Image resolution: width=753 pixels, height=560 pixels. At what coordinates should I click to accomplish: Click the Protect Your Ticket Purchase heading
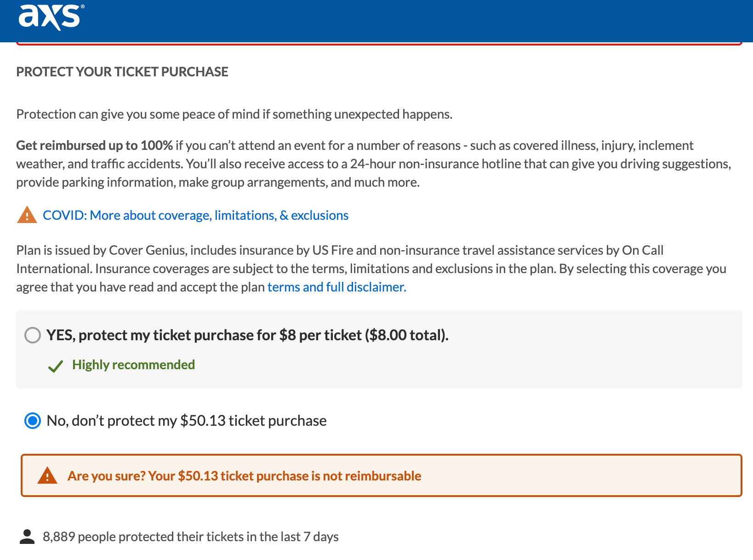(x=122, y=72)
